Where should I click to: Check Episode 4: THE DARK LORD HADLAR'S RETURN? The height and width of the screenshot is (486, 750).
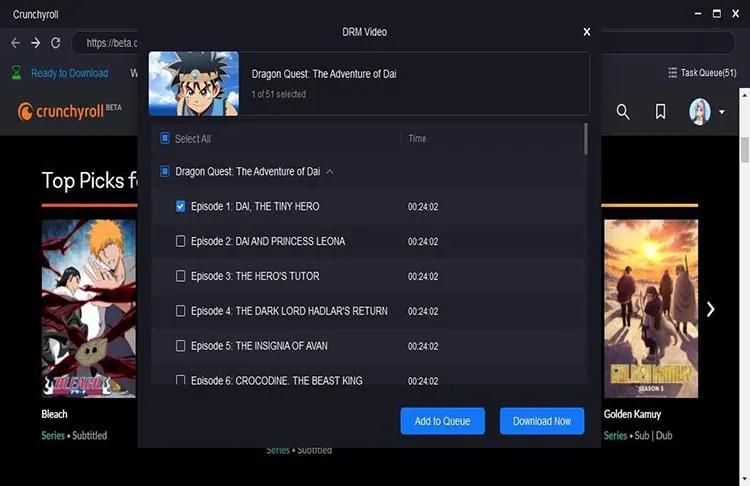coord(181,311)
